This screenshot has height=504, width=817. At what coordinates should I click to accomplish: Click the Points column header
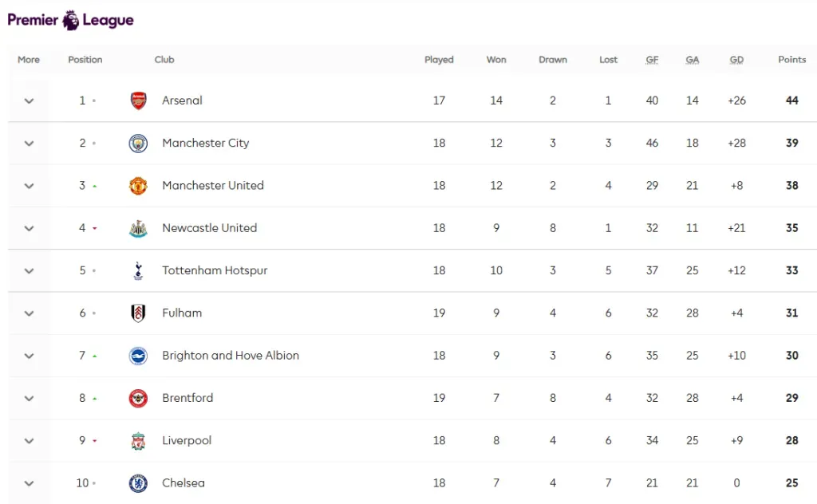coord(791,60)
